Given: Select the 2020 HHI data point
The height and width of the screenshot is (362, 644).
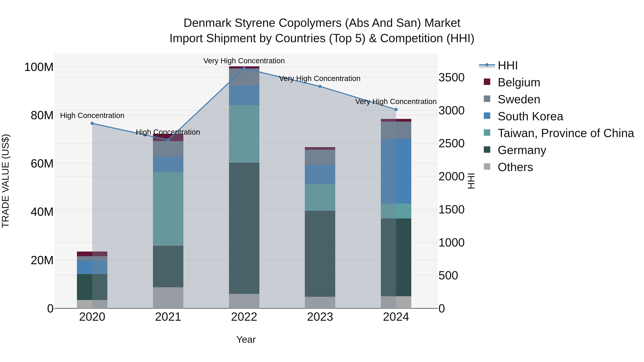Looking at the screenshot, I should pyautogui.click(x=92, y=123).
